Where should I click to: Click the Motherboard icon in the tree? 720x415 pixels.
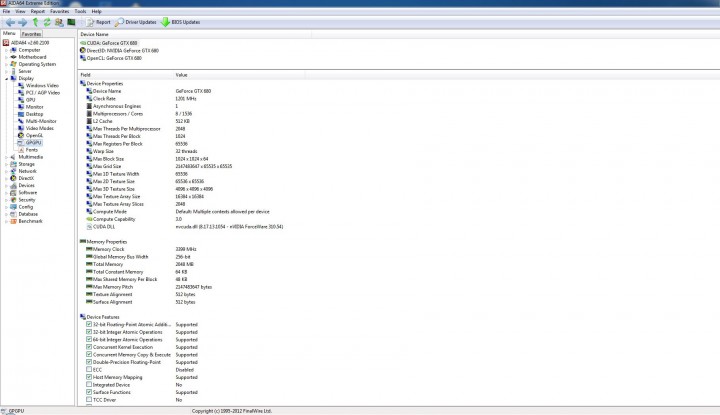click(x=13, y=57)
